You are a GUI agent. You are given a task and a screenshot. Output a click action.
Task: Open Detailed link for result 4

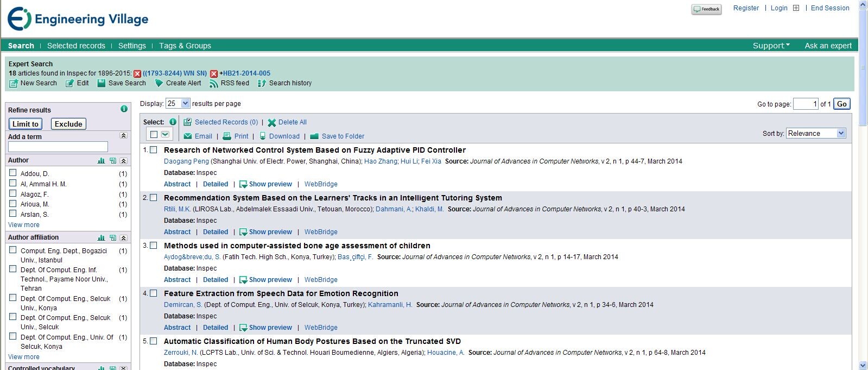[216, 328]
